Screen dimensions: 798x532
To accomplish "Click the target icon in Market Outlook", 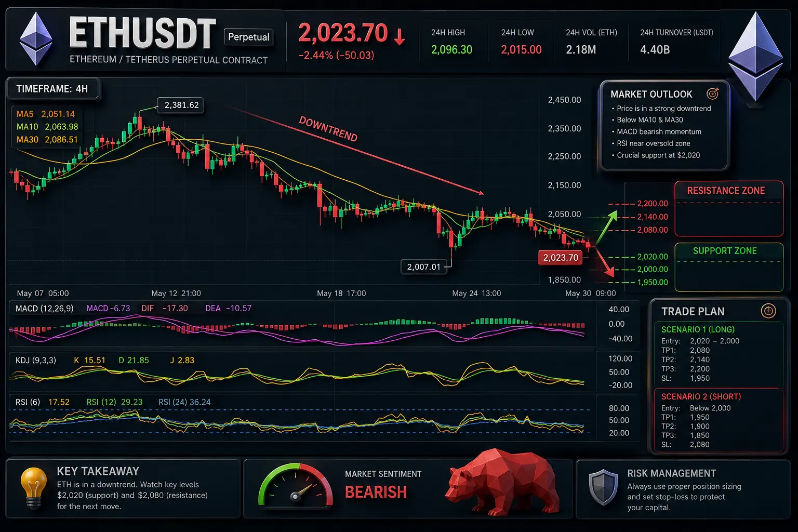I will pos(713,94).
